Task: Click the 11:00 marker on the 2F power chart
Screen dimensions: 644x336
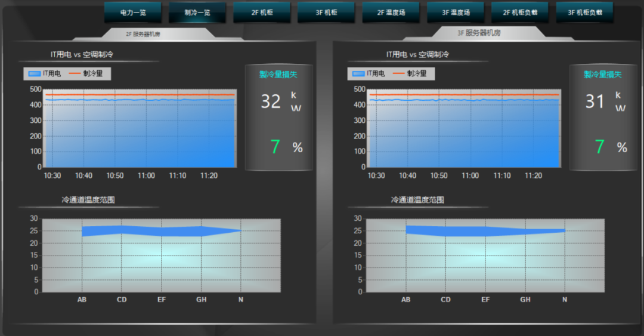Action: [146, 175]
